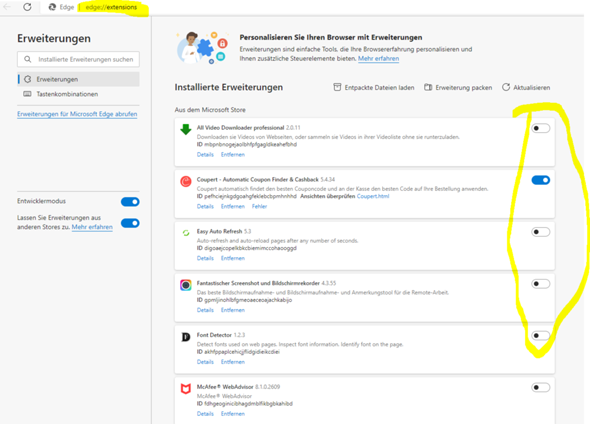The image size is (590, 424).
Task: Click the Erweiterungen sidebar icon
Action: (27, 79)
